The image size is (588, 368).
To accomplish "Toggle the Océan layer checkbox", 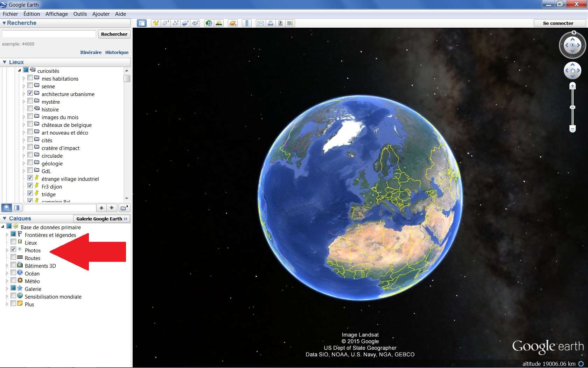I will tap(13, 273).
